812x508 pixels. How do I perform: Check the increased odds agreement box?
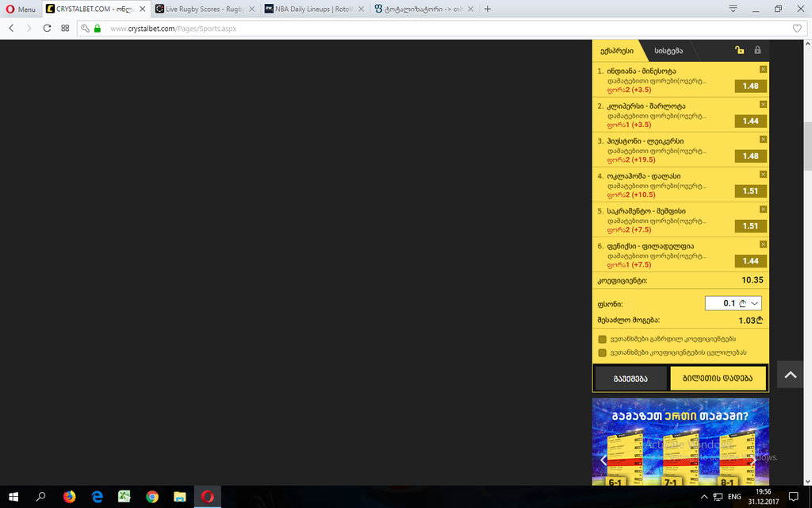(x=603, y=339)
